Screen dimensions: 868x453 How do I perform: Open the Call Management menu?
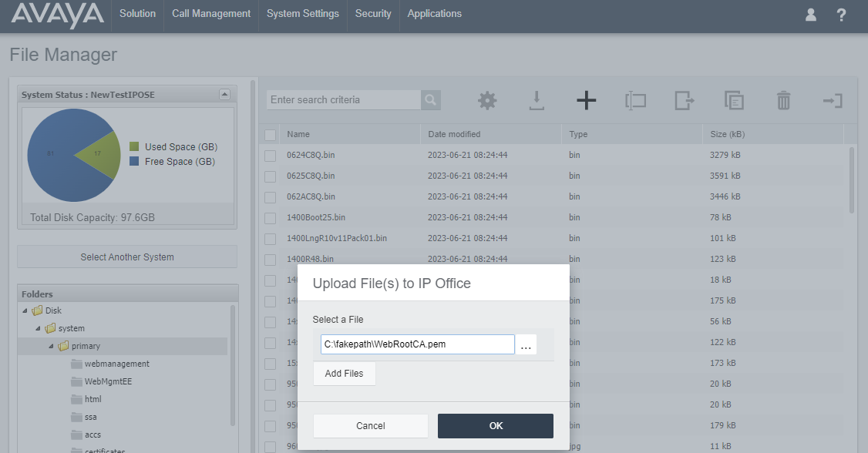[211, 13]
